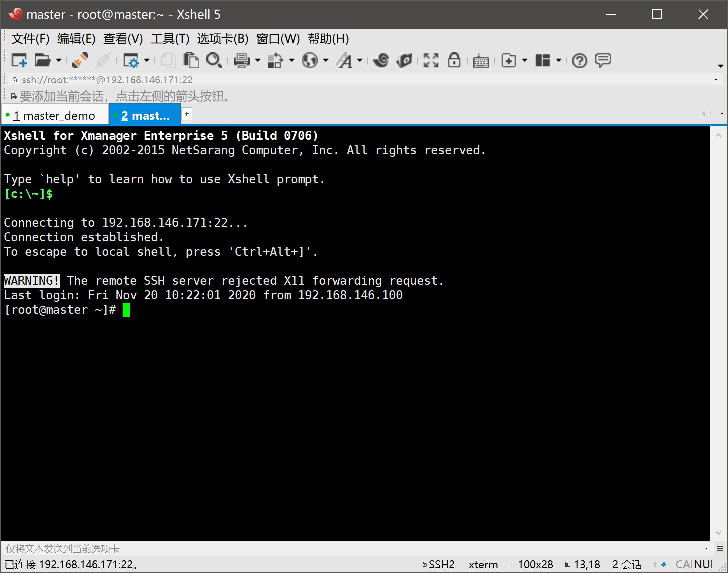Click the compose bar text field

pos(350,548)
